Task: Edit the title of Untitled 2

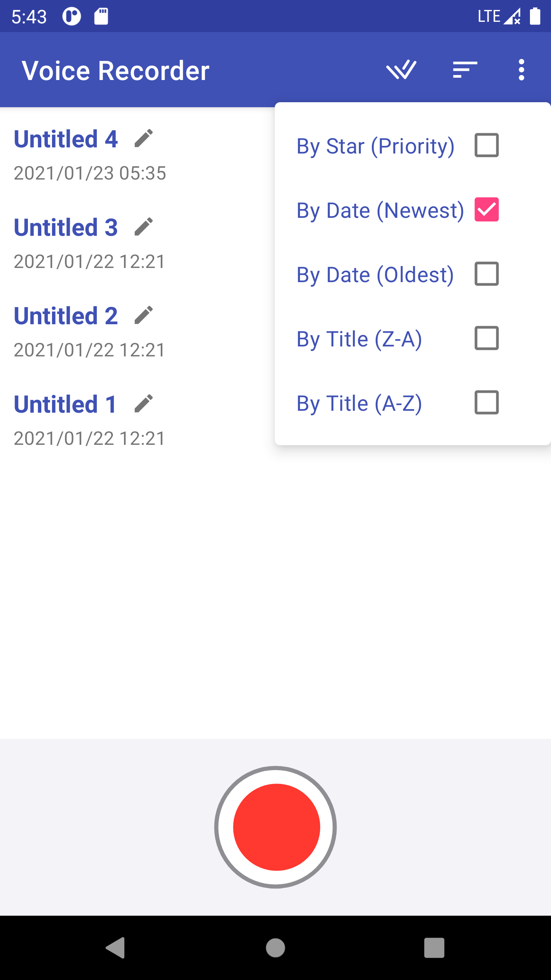Action: click(x=144, y=315)
